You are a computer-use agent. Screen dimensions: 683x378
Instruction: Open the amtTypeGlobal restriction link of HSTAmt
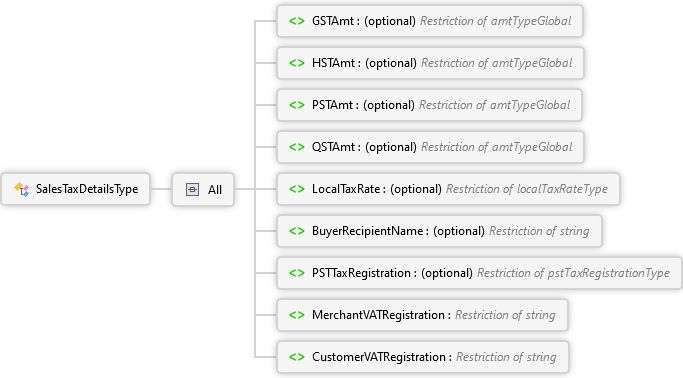(x=497, y=63)
